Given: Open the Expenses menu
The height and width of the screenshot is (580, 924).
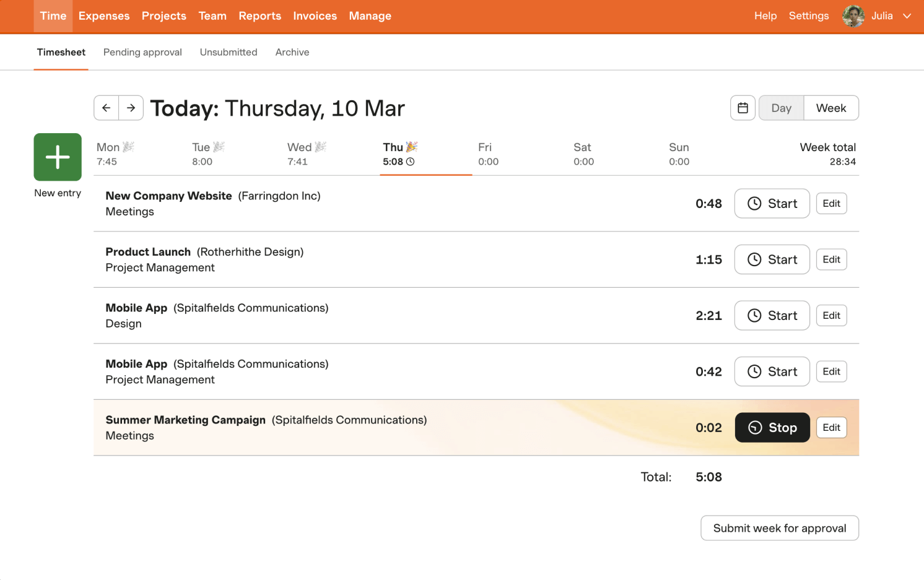Looking at the screenshot, I should (x=104, y=16).
